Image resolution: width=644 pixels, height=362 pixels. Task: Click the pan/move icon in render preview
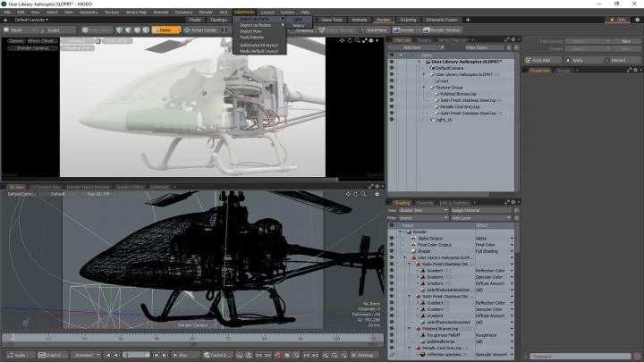click(x=342, y=40)
